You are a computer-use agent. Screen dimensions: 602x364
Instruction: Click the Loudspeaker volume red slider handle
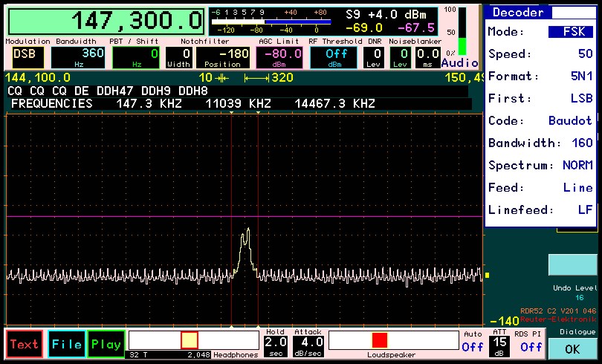point(379,340)
